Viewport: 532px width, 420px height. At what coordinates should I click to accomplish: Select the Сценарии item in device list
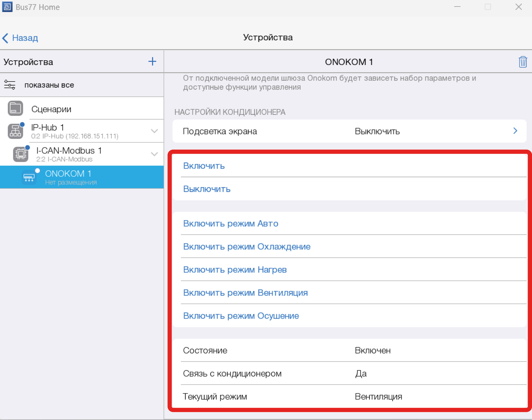[x=51, y=109]
